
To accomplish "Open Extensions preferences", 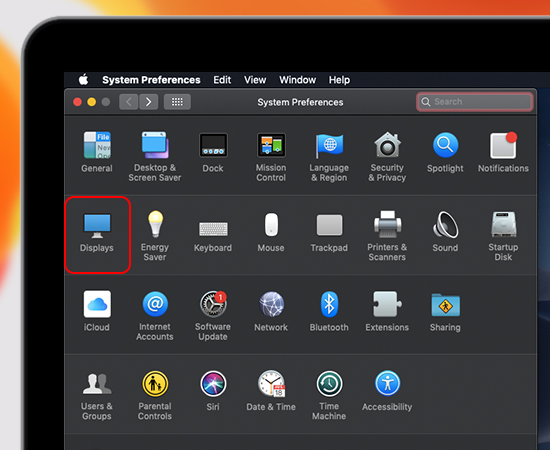I will 387,311.
